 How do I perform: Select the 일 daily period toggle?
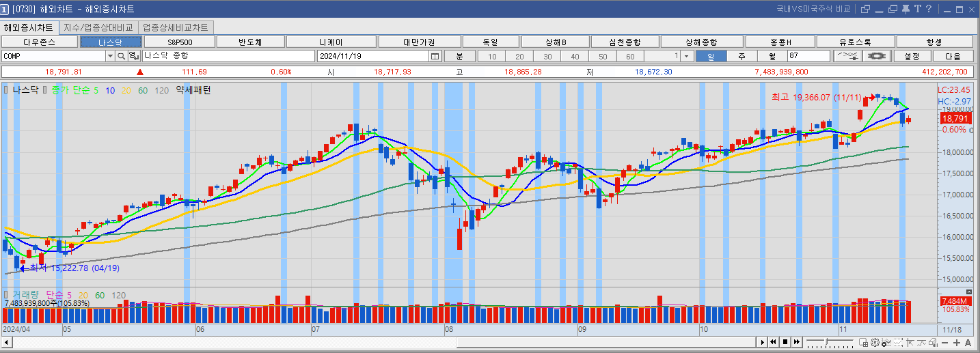[711, 56]
